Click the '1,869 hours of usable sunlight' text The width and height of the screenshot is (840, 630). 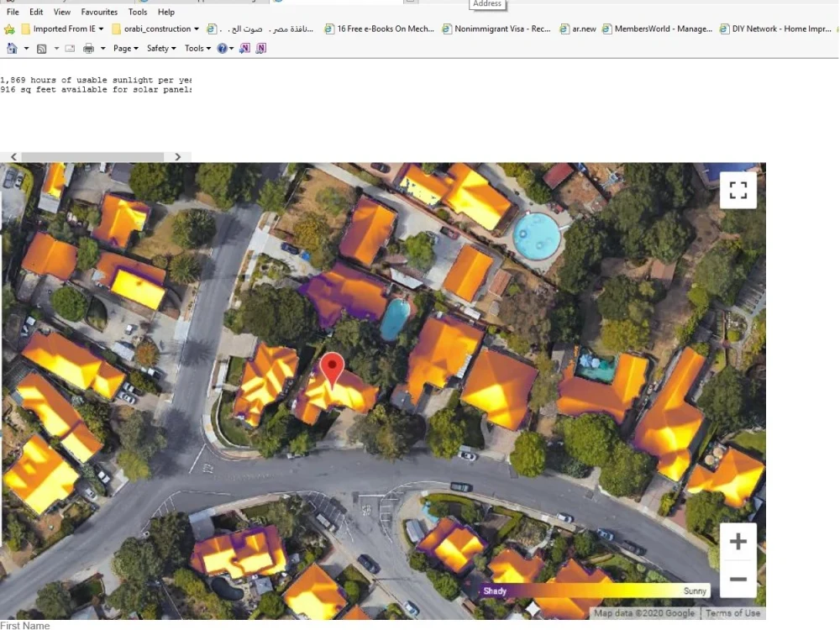[x=96, y=80]
